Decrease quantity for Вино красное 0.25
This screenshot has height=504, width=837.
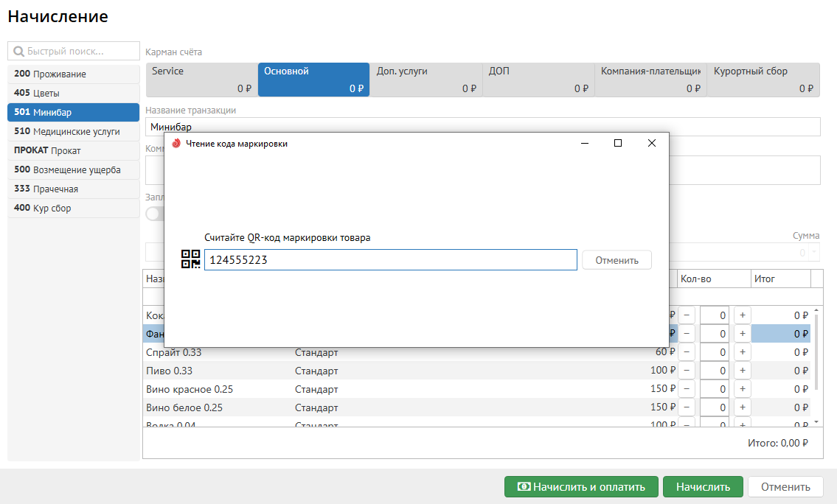point(687,389)
